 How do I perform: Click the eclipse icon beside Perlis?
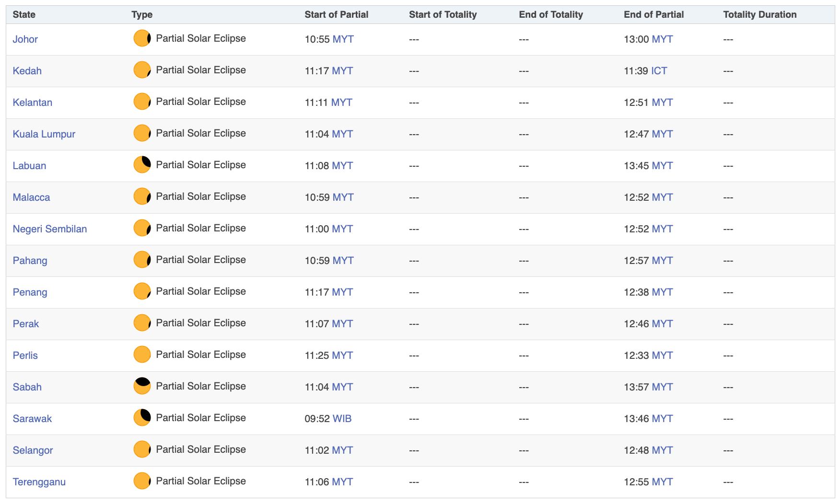pyautogui.click(x=142, y=355)
